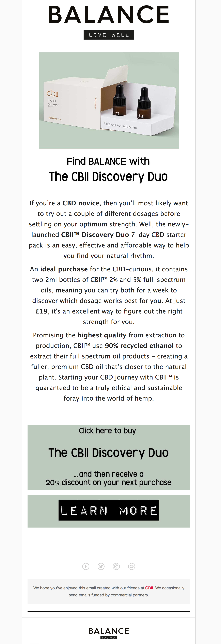Click the 'send emails funded by commercial partners' line
The image size is (221, 644).
point(109,595)
